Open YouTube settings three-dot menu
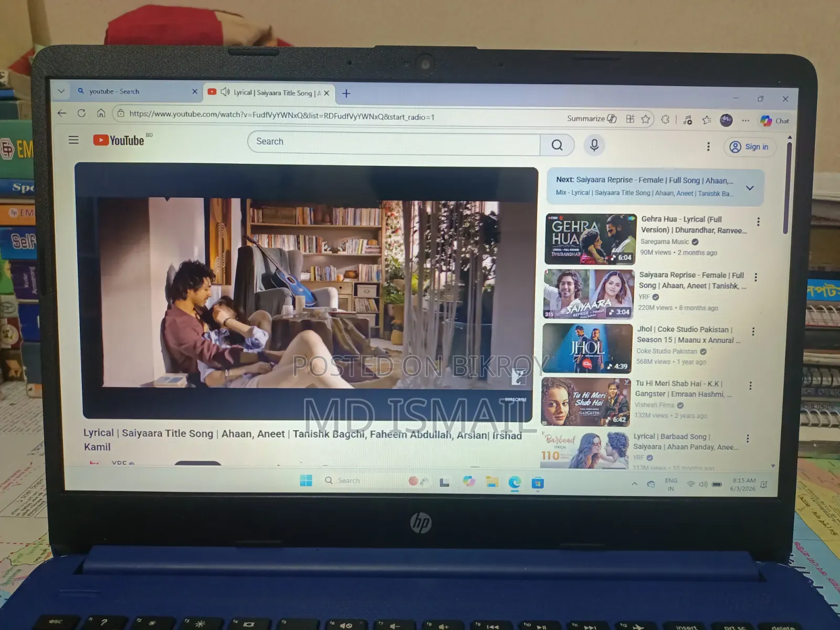 click(x=708, y=146)
